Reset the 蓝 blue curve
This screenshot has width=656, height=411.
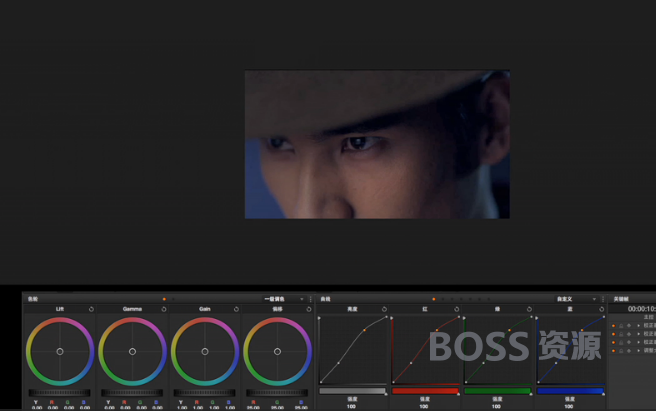(602, 309)
